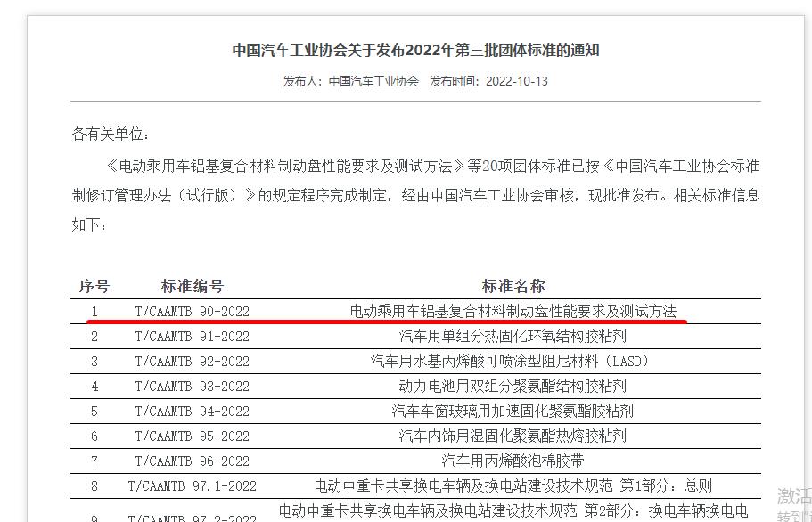This screenshot has width=812, height=522.
Task: Click standard code T/CAAMTB 90-2022
Action: click(192, 312)
